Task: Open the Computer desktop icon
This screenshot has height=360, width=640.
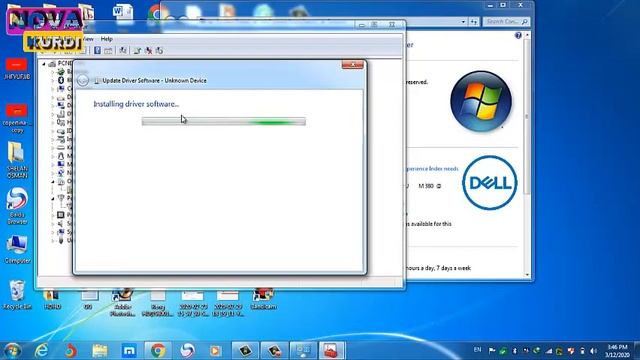Action: click(x=17, y=249)
